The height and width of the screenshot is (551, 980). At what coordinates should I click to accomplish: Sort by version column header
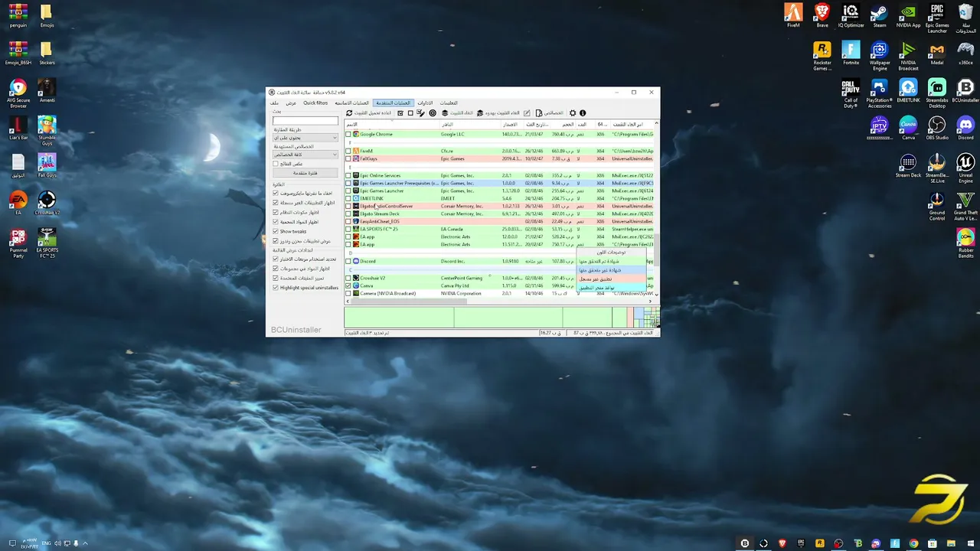[511, 124]
